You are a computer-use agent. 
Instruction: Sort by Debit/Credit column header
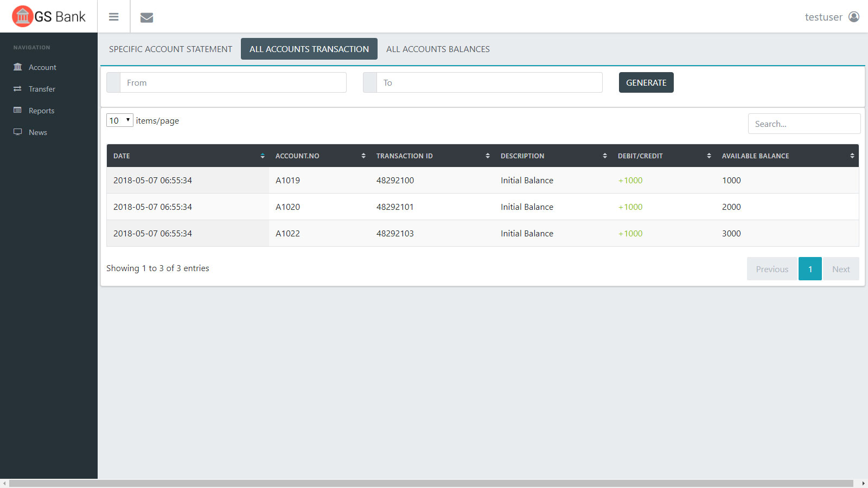[640, 156]
